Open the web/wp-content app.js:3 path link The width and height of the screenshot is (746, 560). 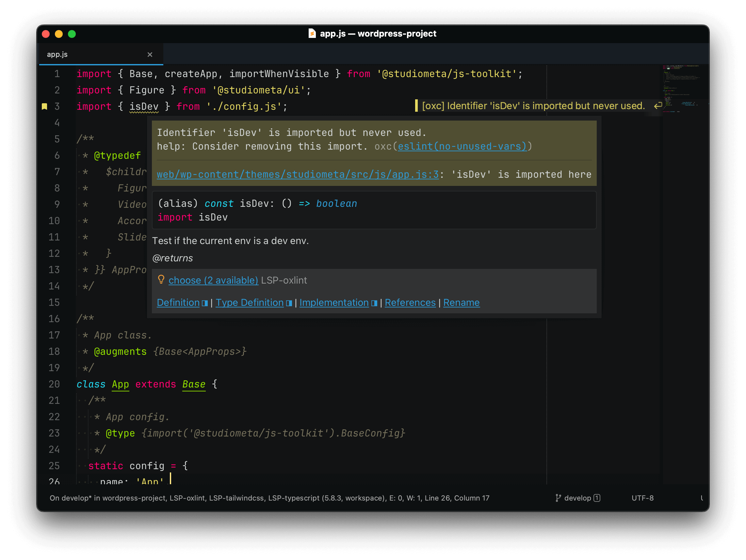(298, 174)
